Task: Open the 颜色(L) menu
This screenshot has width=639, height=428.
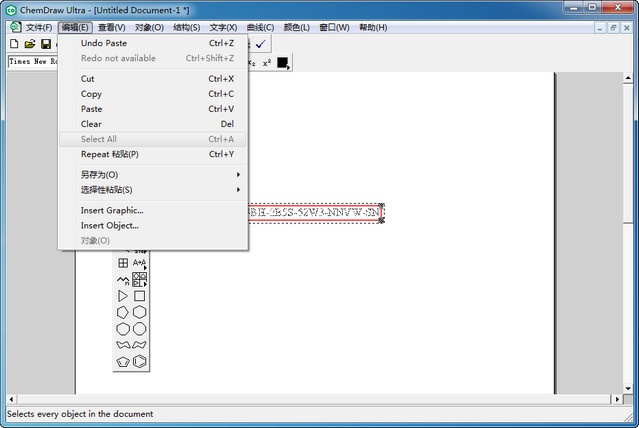Action: [x=297, y=28]
